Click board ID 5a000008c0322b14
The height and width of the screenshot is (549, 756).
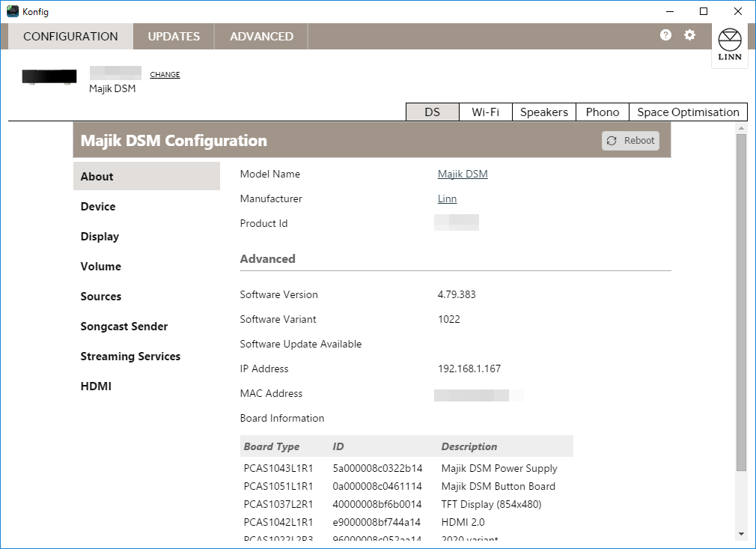(x=377, y=468)
